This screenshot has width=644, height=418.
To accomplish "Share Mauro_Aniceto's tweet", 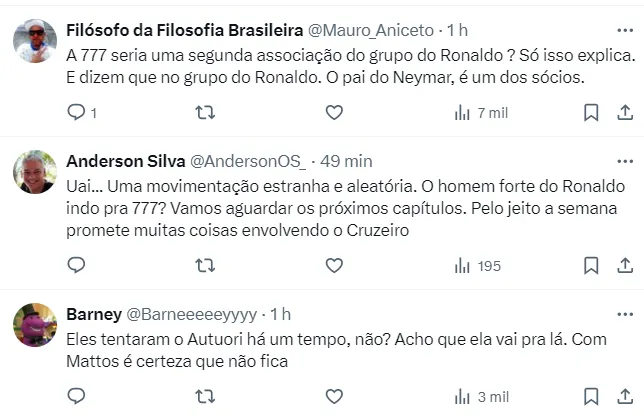I will pos(625,113).
